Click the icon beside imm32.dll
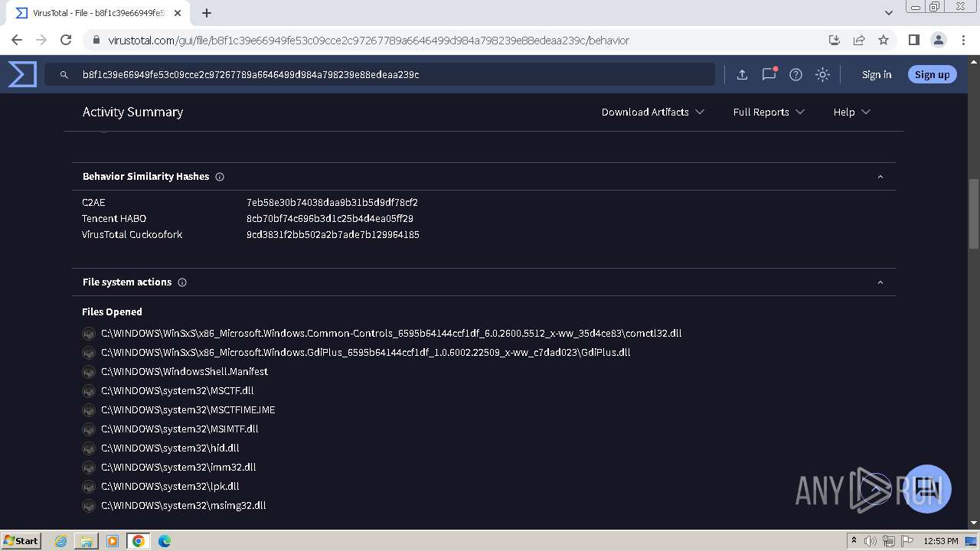The width and height of the screenshot is (980, 551). click(x=89, y=468)
